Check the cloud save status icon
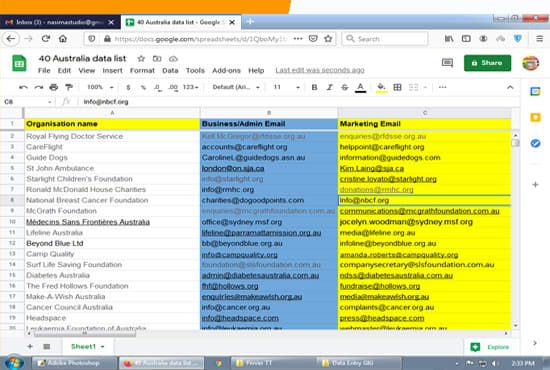This screenshot has height=370, width=550. [173, 59]
